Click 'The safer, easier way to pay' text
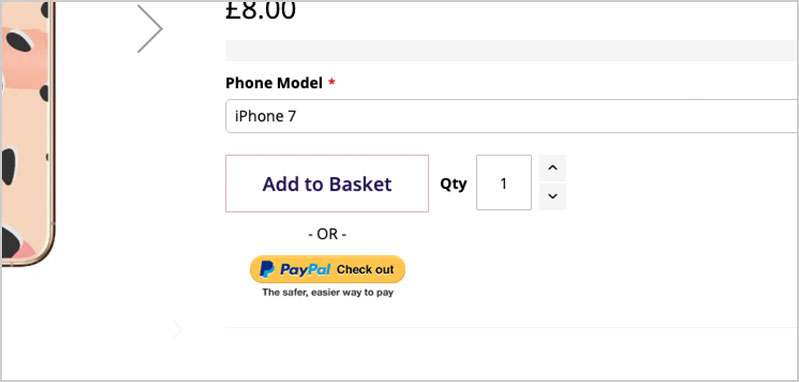The image size is (799, 382). 328,293
